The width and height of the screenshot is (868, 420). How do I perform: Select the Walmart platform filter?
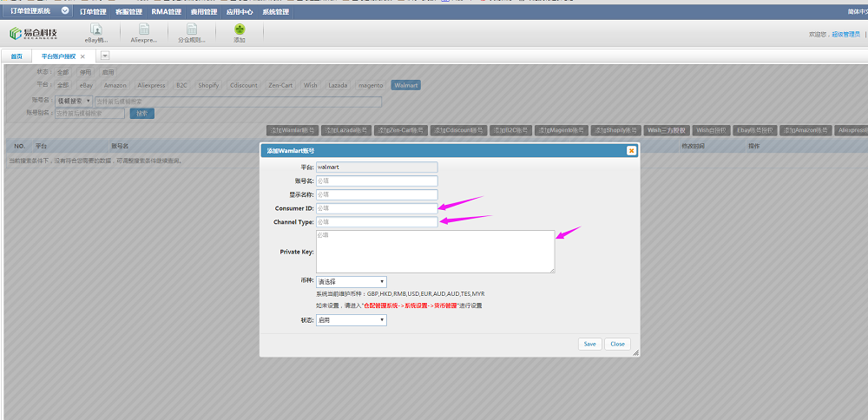[x=405, y=85]
